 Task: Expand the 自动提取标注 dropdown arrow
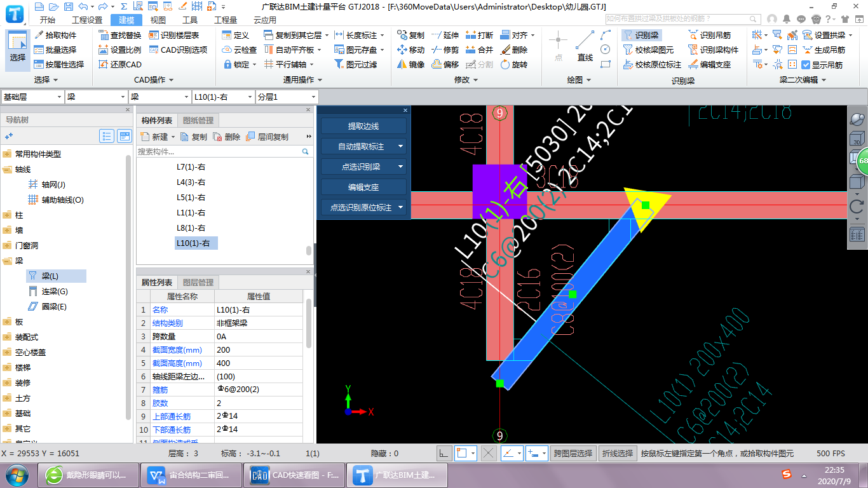[x=401, y=146]
